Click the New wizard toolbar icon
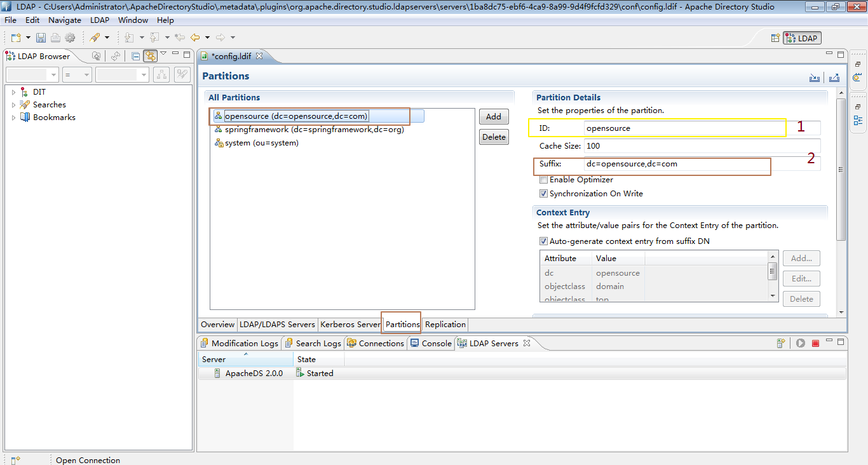 (x=17, y=37)
